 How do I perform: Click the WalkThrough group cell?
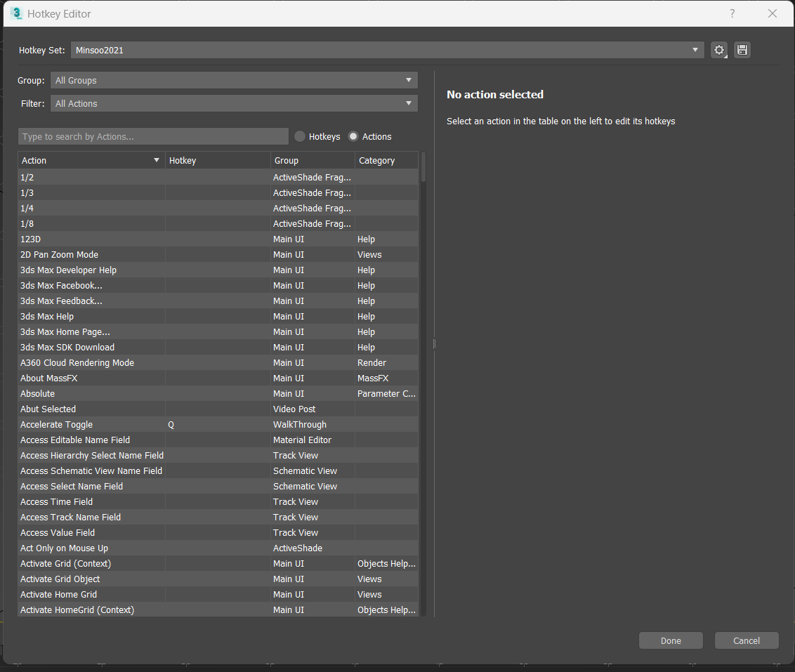313,425
